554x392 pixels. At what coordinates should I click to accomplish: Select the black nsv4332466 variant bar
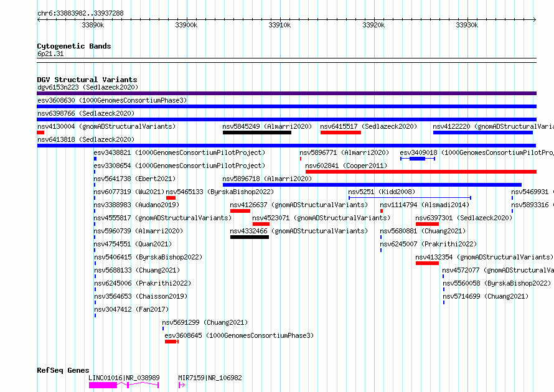click(x=250, y=237)
